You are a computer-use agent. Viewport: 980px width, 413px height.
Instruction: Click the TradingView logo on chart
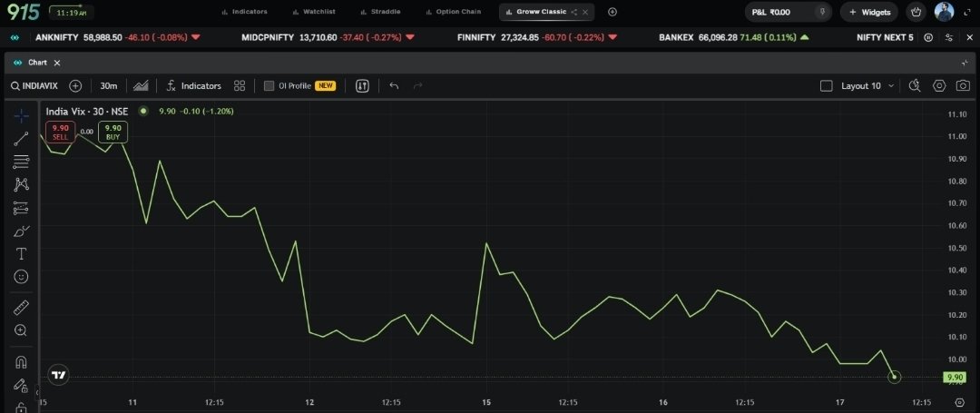(x=59, y=376)
